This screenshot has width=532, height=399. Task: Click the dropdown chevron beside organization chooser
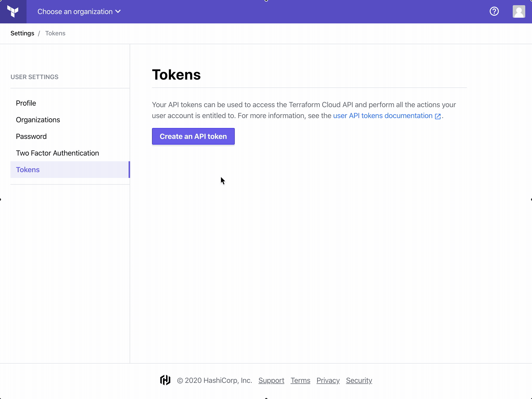coord(118,11)
